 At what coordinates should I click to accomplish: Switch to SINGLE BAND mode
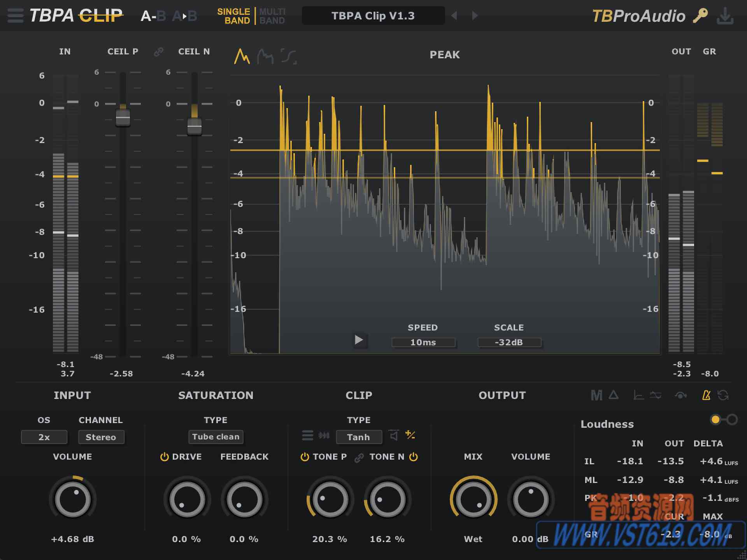233,16
